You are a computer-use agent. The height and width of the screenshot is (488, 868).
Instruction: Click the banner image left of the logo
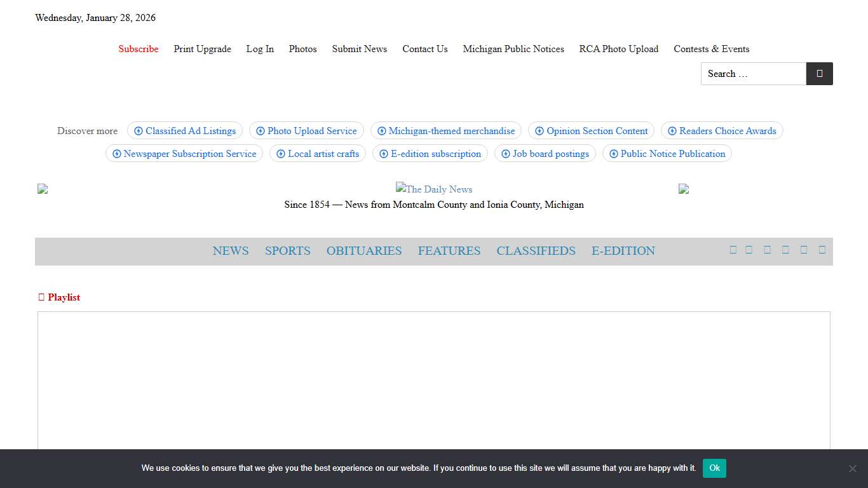(43, 189)
